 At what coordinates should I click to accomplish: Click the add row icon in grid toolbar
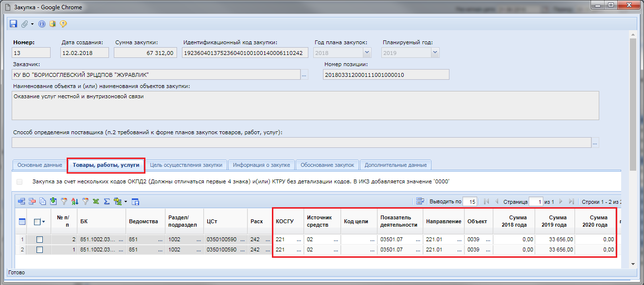pyautogui.click(x=21, y=201)
